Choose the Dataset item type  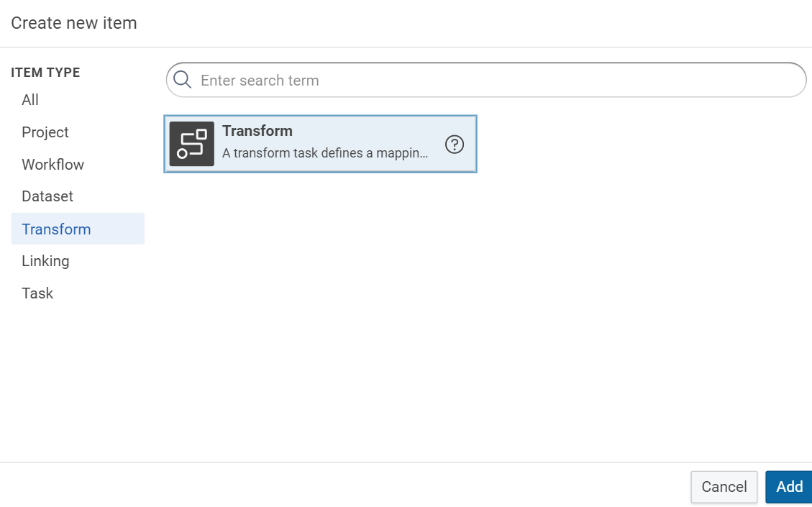[47, 196]
